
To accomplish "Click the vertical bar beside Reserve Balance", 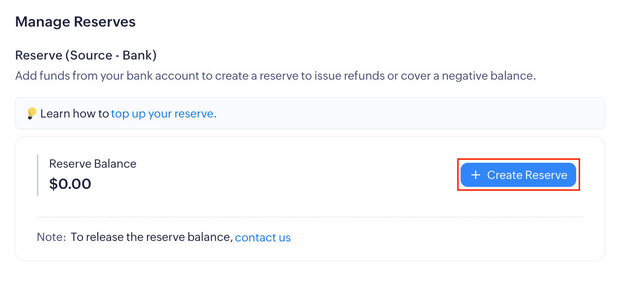I will point(37,175).
